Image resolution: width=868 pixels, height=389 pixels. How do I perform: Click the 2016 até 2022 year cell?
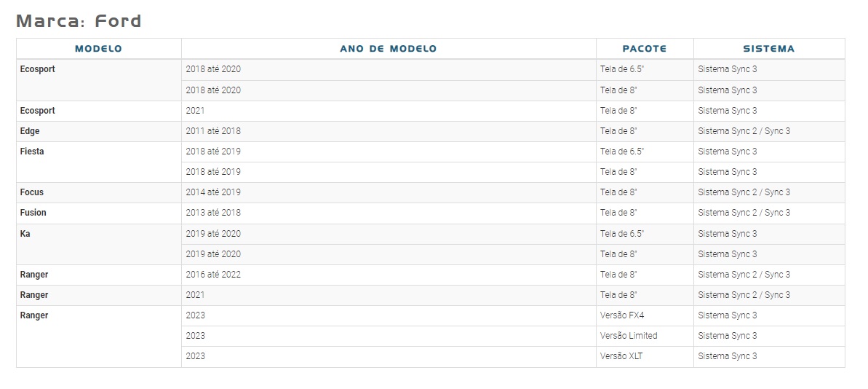(389, 275)
